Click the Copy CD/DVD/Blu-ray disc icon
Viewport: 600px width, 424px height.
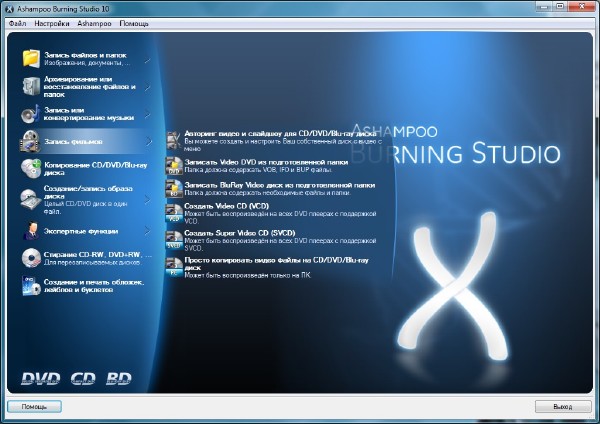[30, 168]
